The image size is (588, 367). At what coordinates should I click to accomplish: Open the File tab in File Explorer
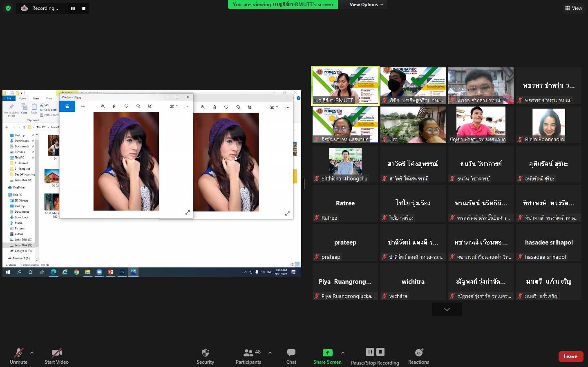[9, 98]
